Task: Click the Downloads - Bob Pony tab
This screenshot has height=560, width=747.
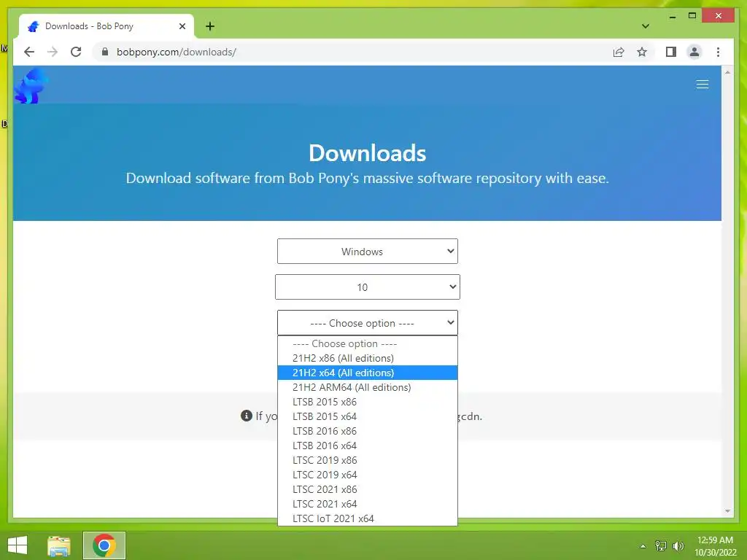Action: [x=106, y=26]
